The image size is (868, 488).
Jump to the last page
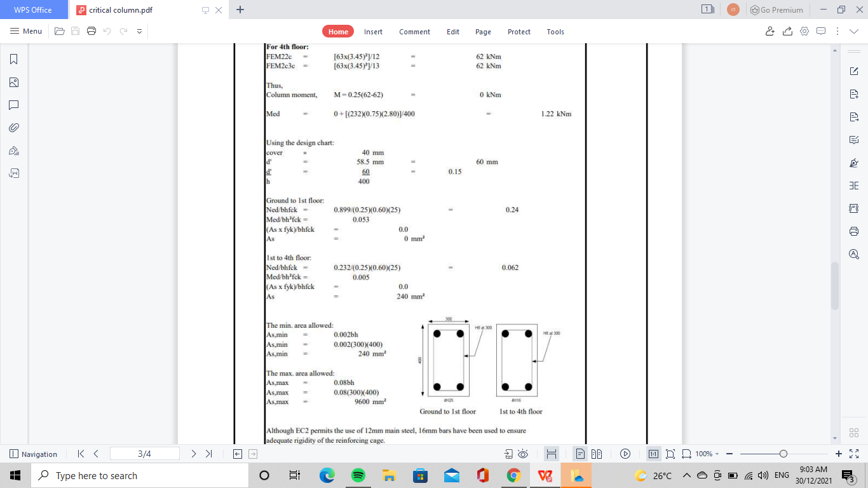[208, 454]
